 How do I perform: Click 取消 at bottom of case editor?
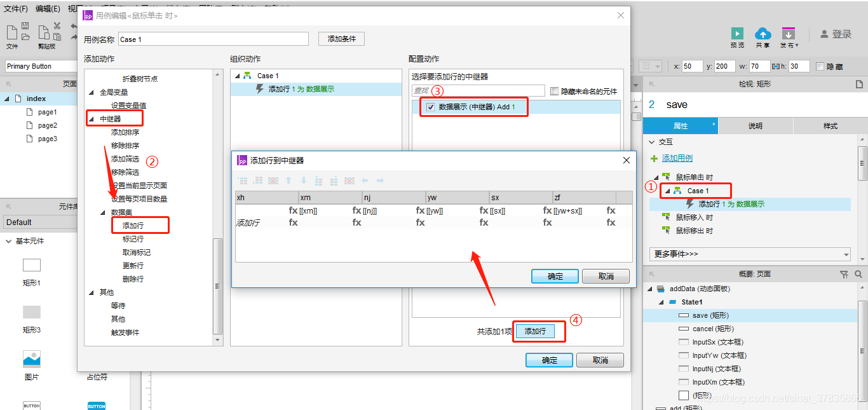tap(600, 360)
